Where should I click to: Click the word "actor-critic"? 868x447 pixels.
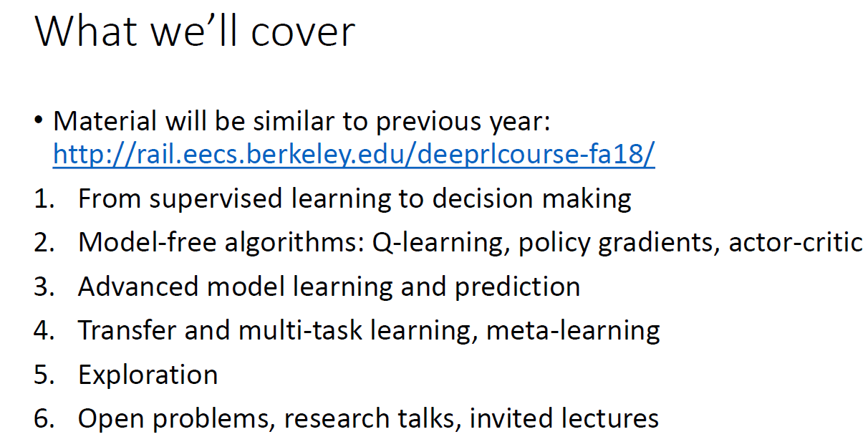795,243
